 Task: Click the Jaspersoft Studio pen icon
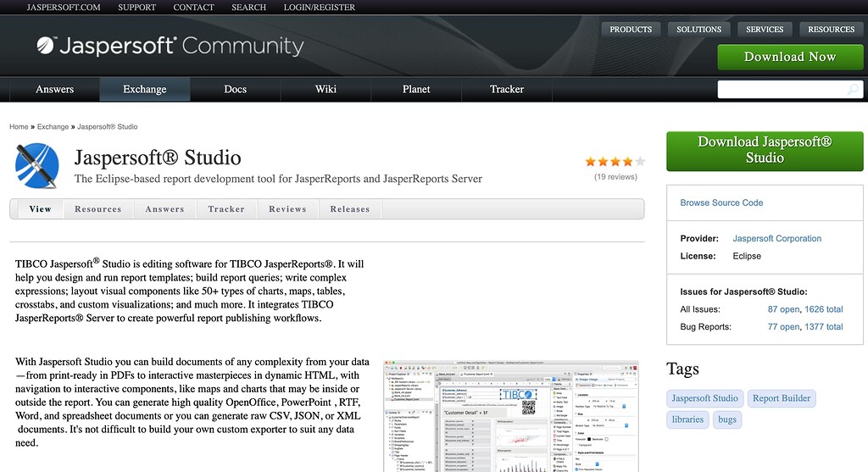pyautogui.click(x=37, y=165)
